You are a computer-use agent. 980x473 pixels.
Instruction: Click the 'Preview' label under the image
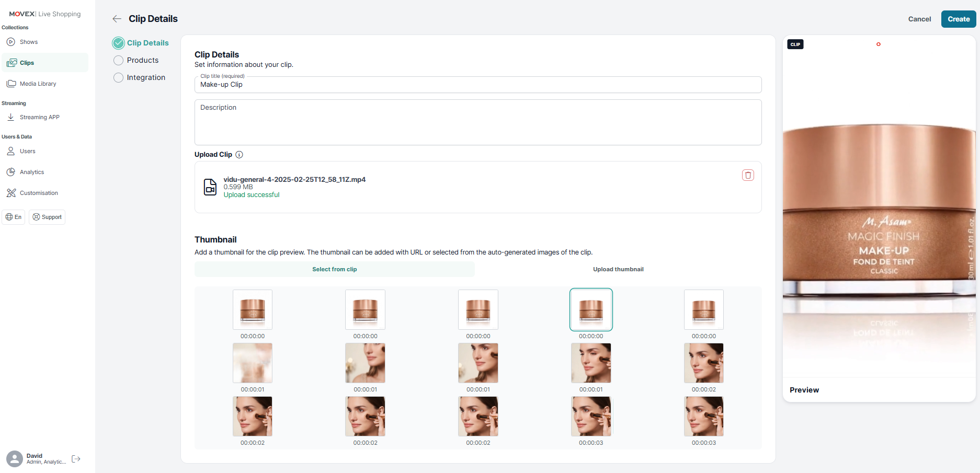[804, 390]
